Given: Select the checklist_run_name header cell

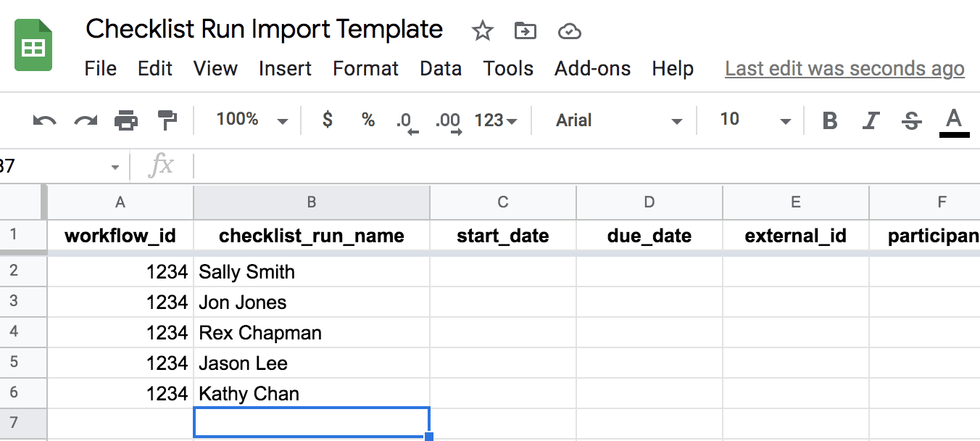Looking at the screenshot, I should (312, 235).
